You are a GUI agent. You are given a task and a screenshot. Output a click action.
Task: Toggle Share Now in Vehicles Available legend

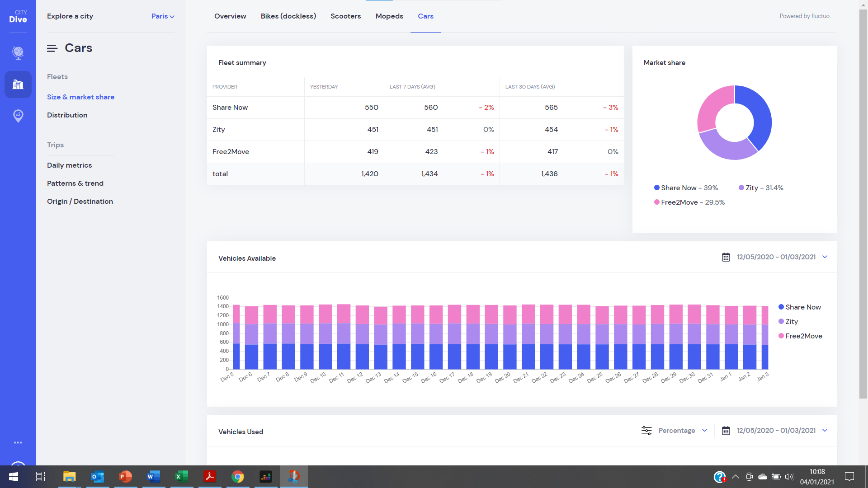pos(800,307)
